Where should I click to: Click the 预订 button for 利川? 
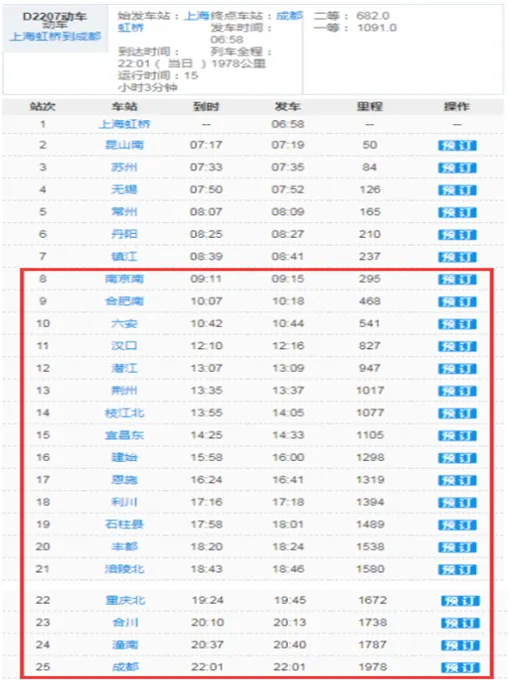pyautogui.click(x=457, y=503)
